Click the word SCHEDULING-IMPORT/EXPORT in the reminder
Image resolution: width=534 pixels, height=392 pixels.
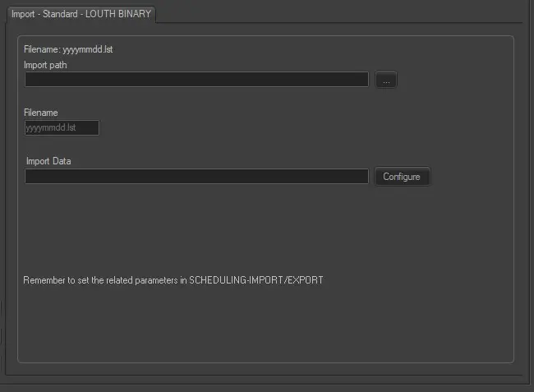pyautogui.click(x=256, y=280)
